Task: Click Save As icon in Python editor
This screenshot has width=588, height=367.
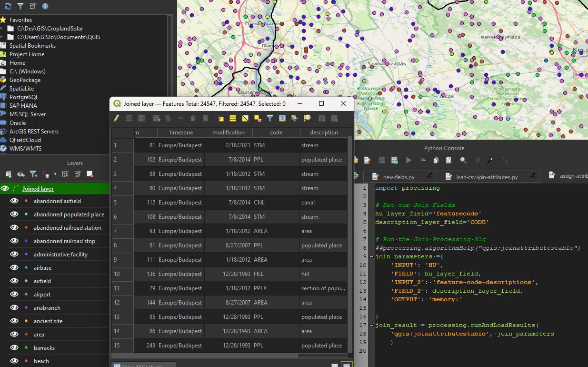Action: [395, 160]
